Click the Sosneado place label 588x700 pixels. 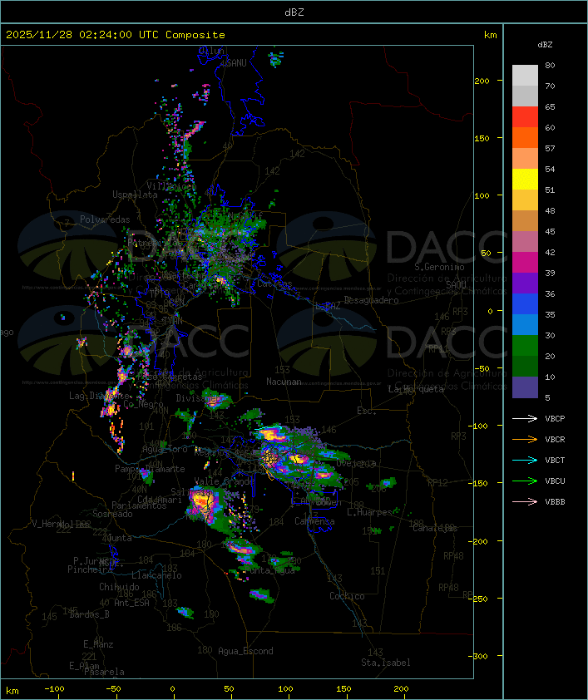[112, 514]
